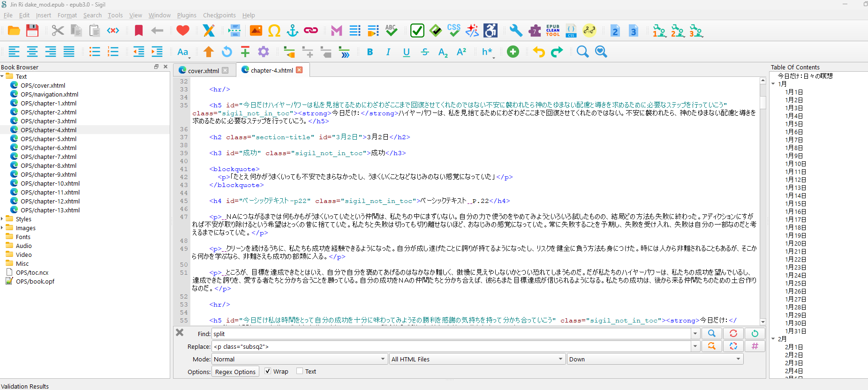This screenshot has width=868, height=390.
Task: Collapse the Text folder in Book Browser
Action: [x=2, y=76]
